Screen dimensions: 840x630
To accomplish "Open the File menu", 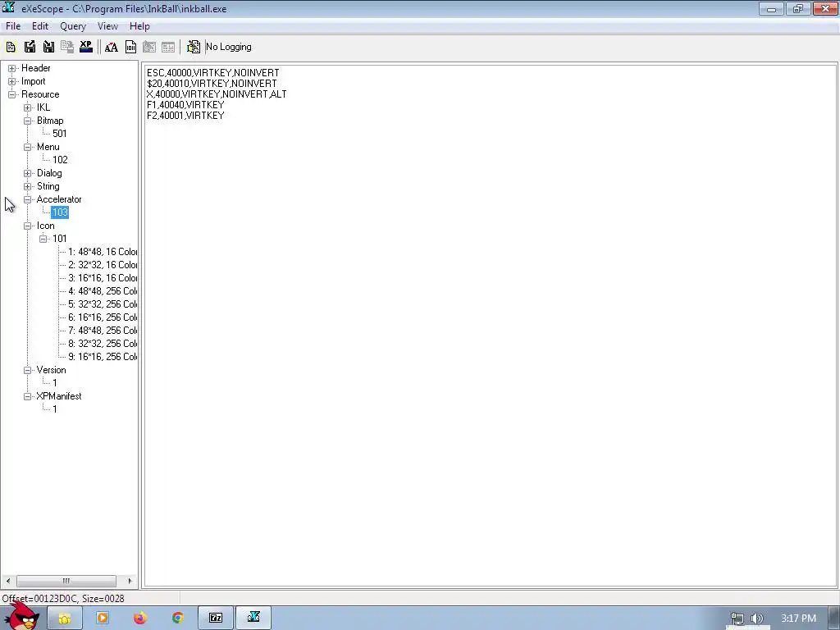I will click(13, 26).
